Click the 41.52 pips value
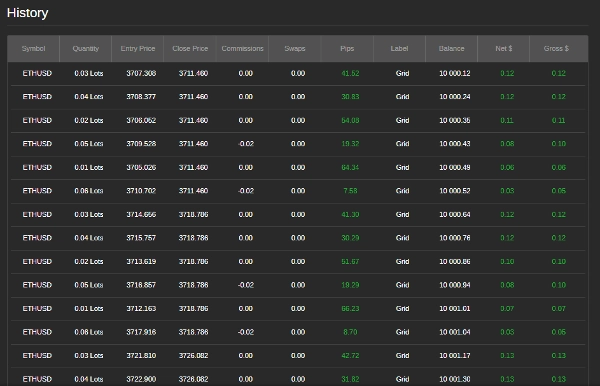 coord(350,73)
